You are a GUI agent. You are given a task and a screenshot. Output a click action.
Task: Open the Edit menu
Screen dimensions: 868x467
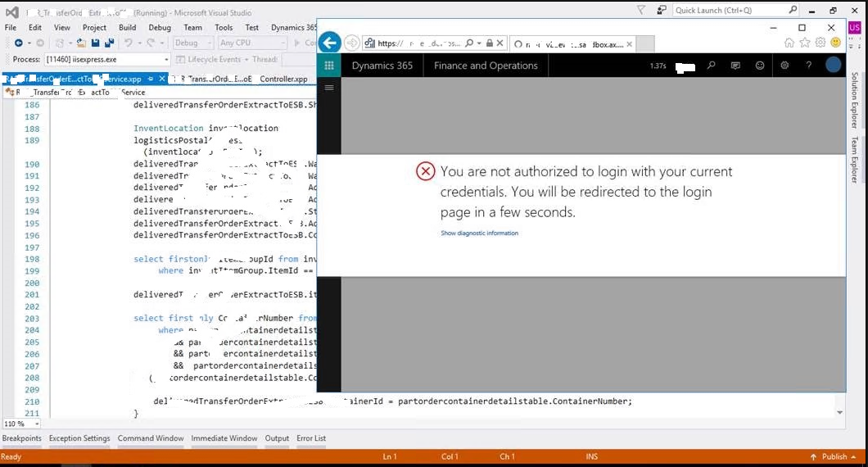35,27
